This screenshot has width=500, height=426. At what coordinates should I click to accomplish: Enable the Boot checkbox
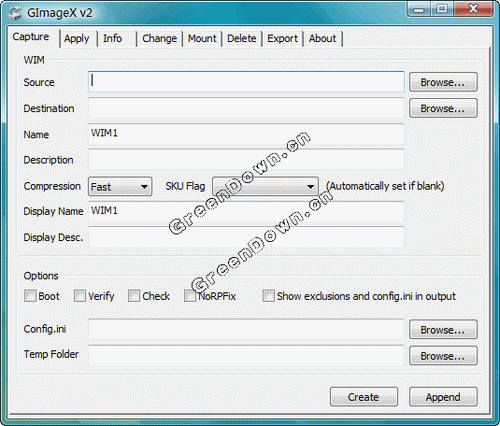(x=30, y=296)
